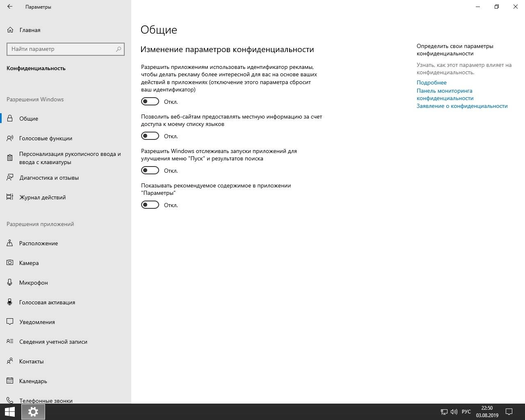The image size is (525, 420).
Task: Open the Диагностика и отзывы section
Action: (x=66, y=178)
